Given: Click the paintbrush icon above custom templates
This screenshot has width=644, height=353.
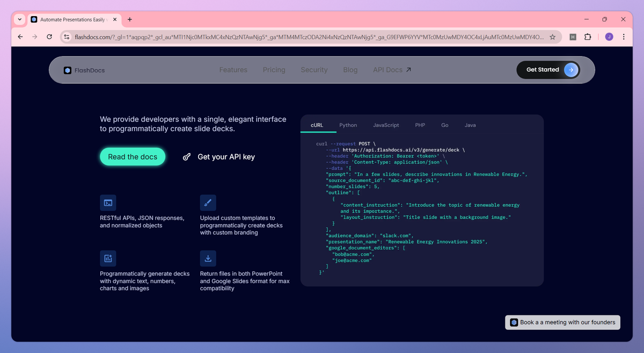Looking at the screenshot, I should tap(208, 203).
